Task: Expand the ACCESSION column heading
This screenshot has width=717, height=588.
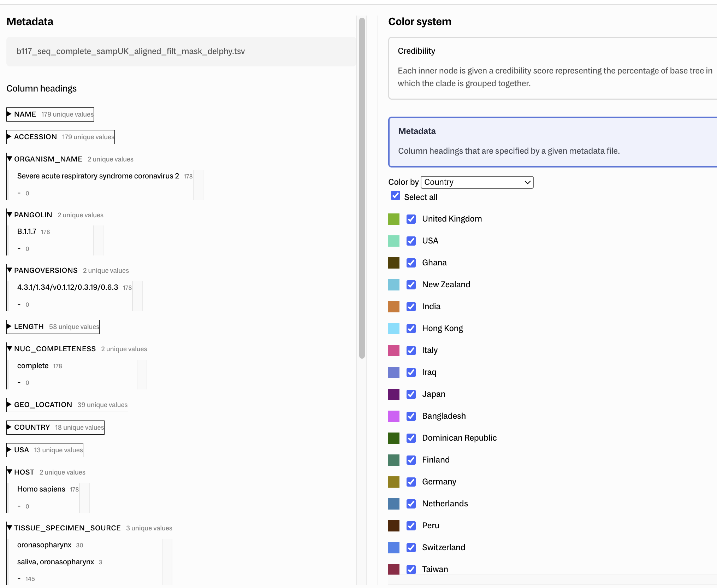Action: click(x=35, y=137)
